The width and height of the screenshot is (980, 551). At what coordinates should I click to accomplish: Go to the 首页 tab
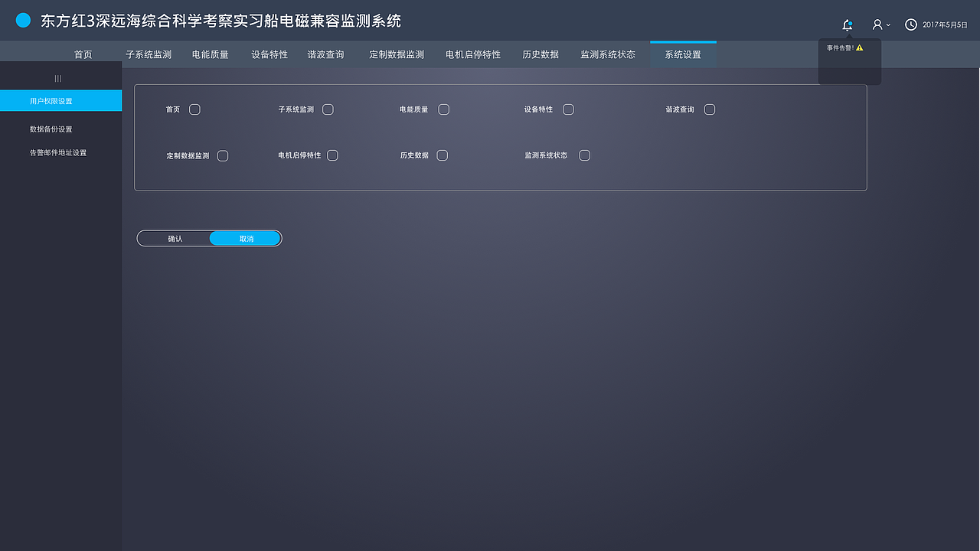point(83,55)
